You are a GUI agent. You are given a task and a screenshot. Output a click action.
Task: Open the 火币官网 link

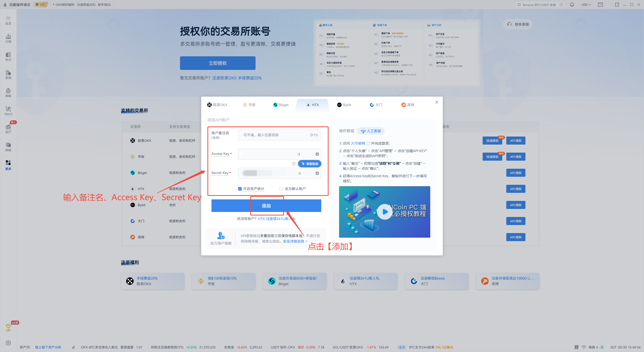coord(358,143)
